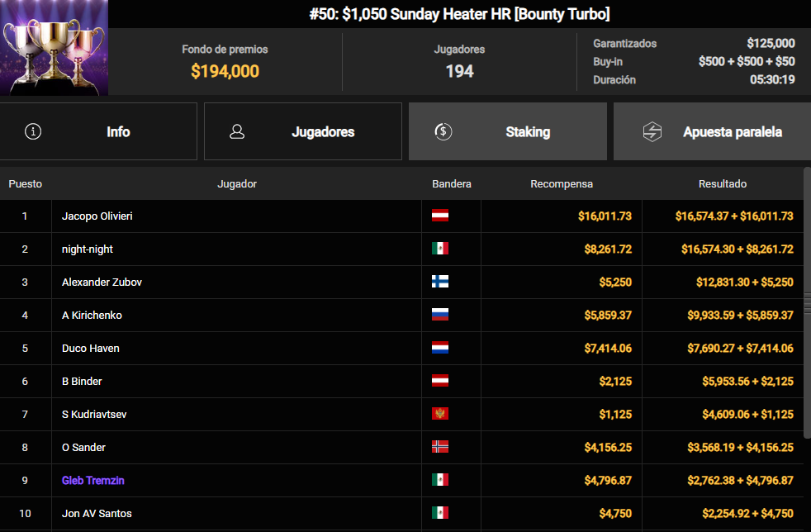Open the Info tab
Viewport: 811px width, 532px height.
point(98,131)
